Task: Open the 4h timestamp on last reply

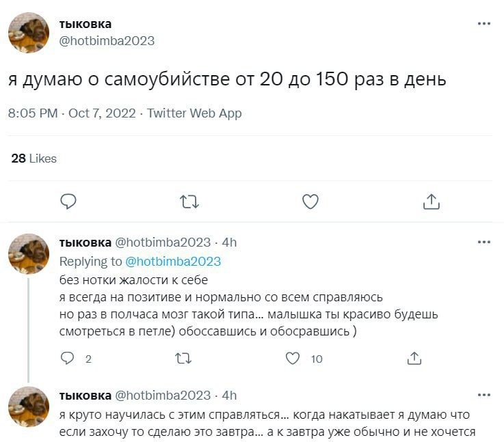Action: [230, 395]
